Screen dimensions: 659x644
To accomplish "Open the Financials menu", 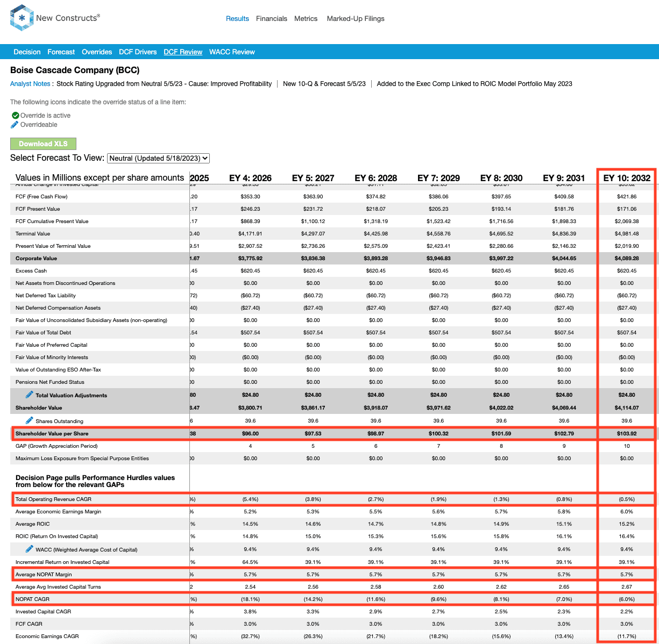I will 272,18.
